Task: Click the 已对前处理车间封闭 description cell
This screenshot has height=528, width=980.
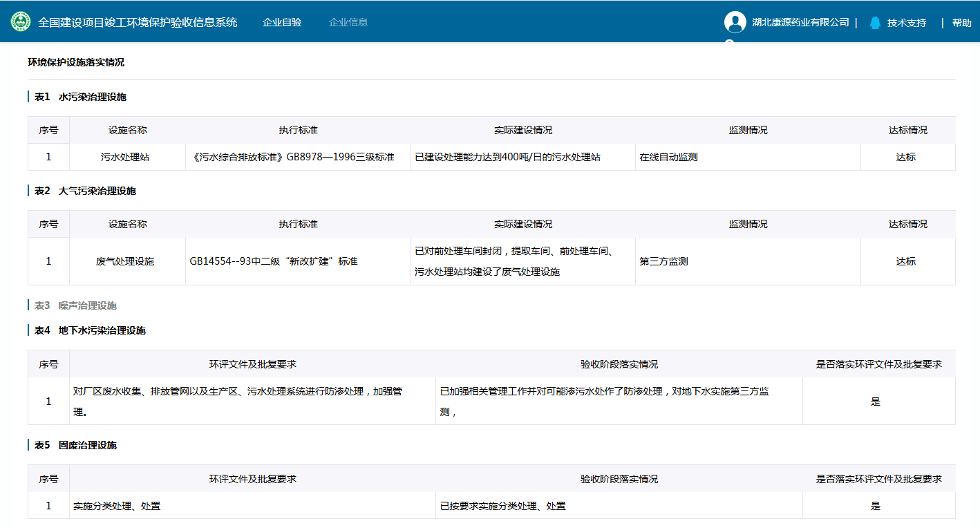Action: click(x=523, y=261)
